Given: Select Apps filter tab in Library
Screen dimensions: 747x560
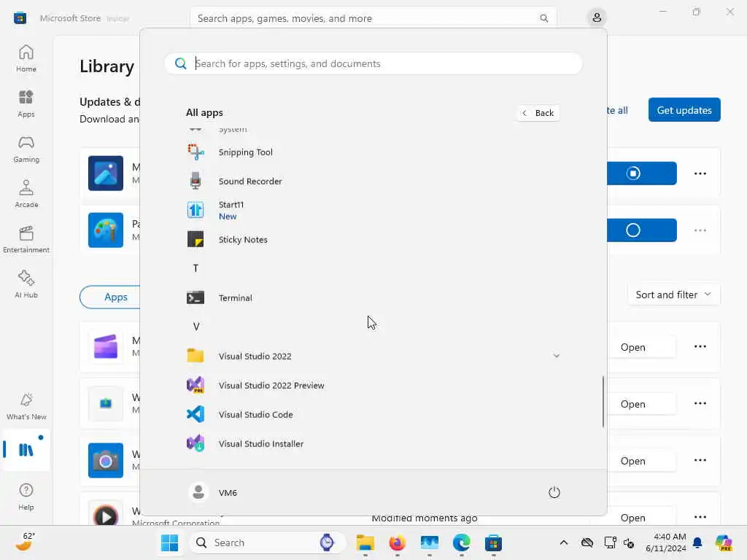Looking at the screenshot, I should point(116,297).
